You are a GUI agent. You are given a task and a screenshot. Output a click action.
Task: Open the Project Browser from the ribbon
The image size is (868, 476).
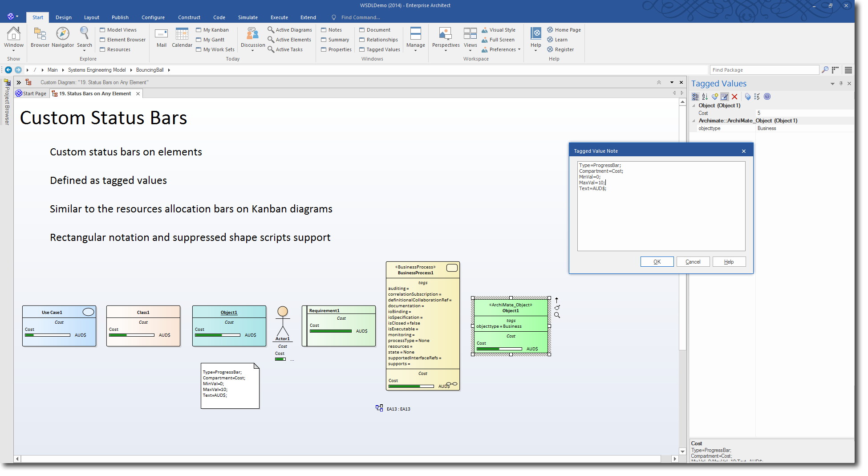point(40,37)
